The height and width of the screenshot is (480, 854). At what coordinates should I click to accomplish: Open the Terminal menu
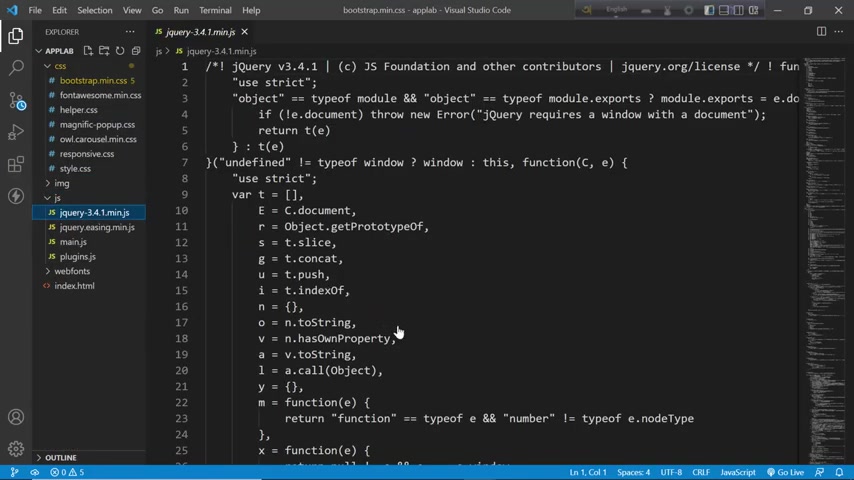215,10
